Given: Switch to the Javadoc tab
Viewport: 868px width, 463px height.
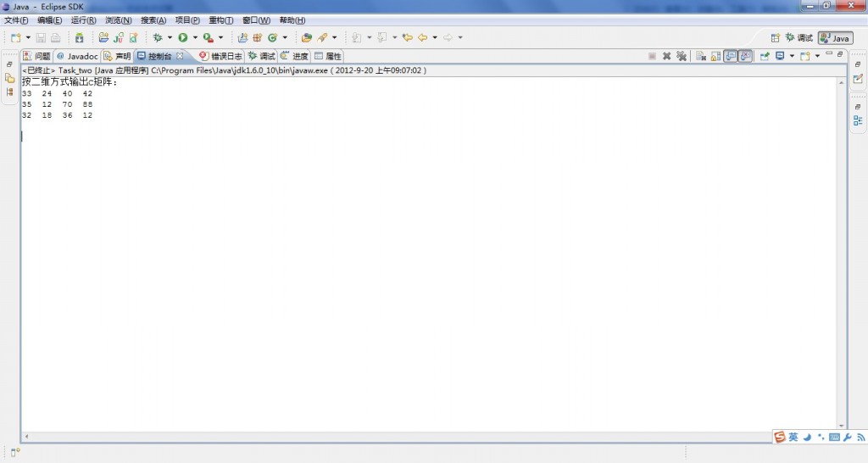Looking at the screenshot, I should pyautogui.click(x=77, y=56).
